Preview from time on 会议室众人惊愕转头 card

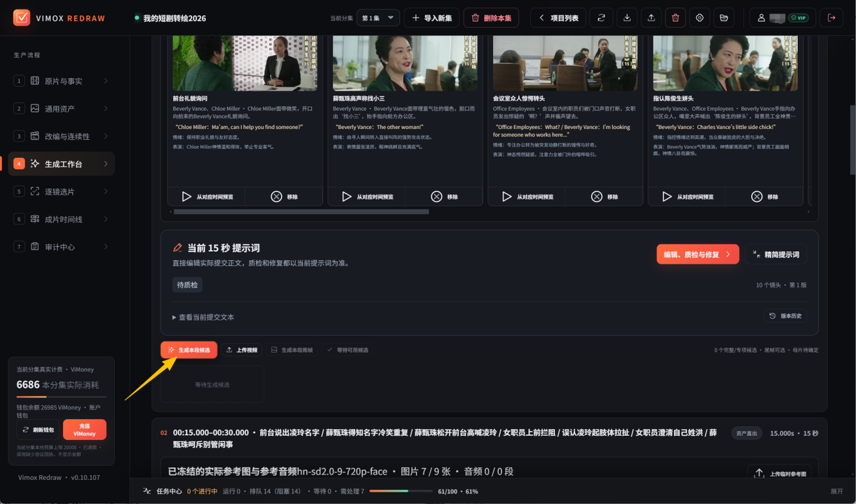(526, 197)
